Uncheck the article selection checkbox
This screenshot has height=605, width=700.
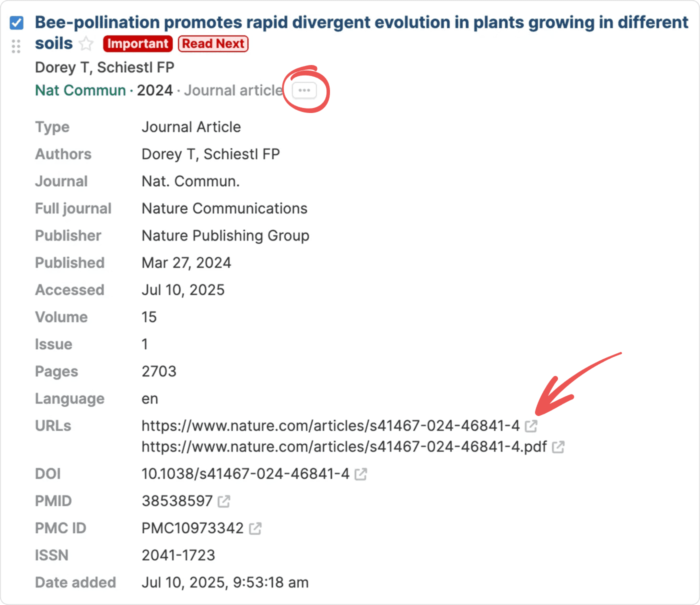[16, 23]
